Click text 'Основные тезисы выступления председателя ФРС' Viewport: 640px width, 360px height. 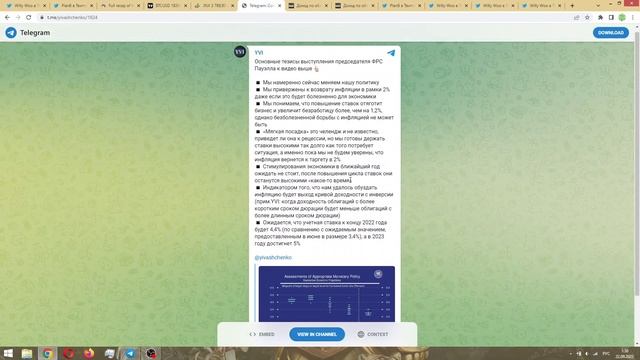[318, 62]
